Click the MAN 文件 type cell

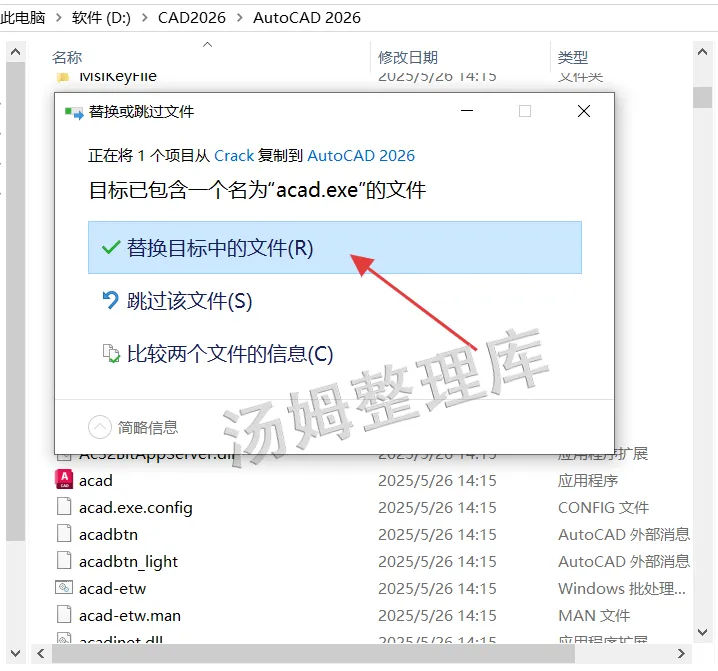coord(594,616)
